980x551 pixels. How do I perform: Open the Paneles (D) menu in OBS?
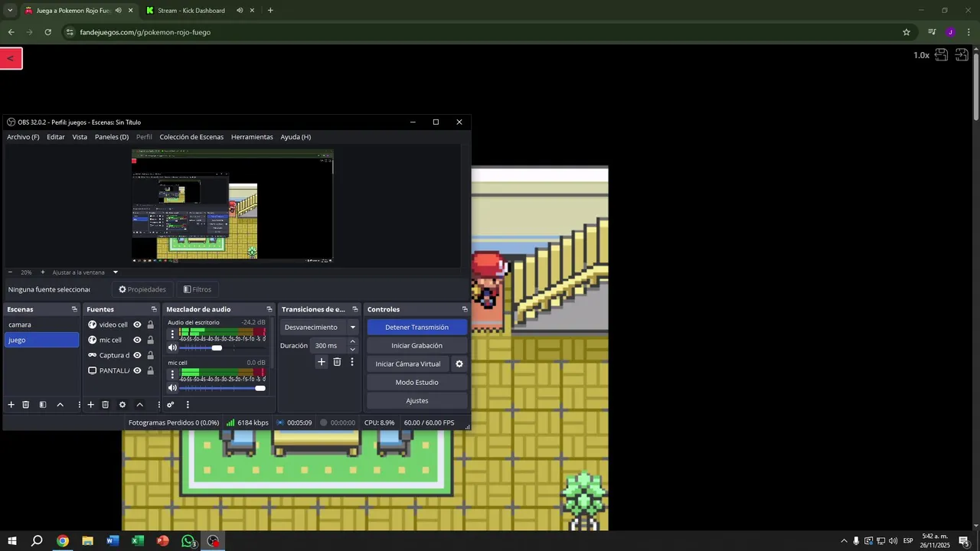pyautogui.click(x=112, y=137)
